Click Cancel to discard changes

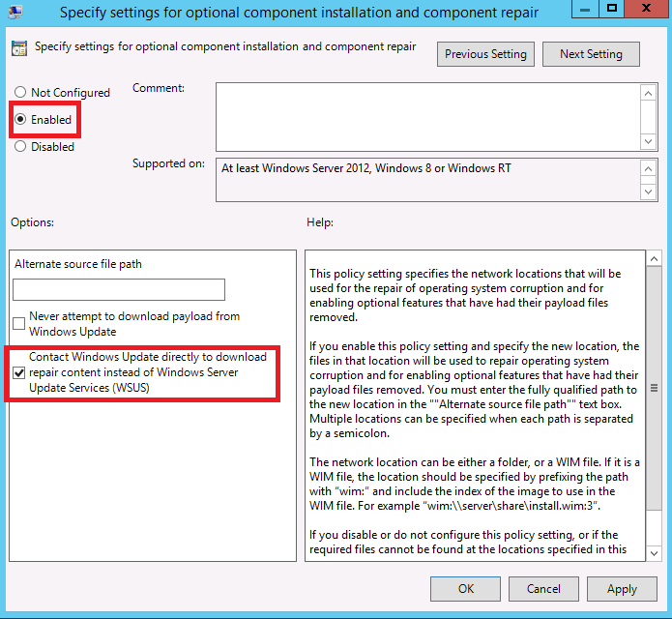tap(543, 589)
